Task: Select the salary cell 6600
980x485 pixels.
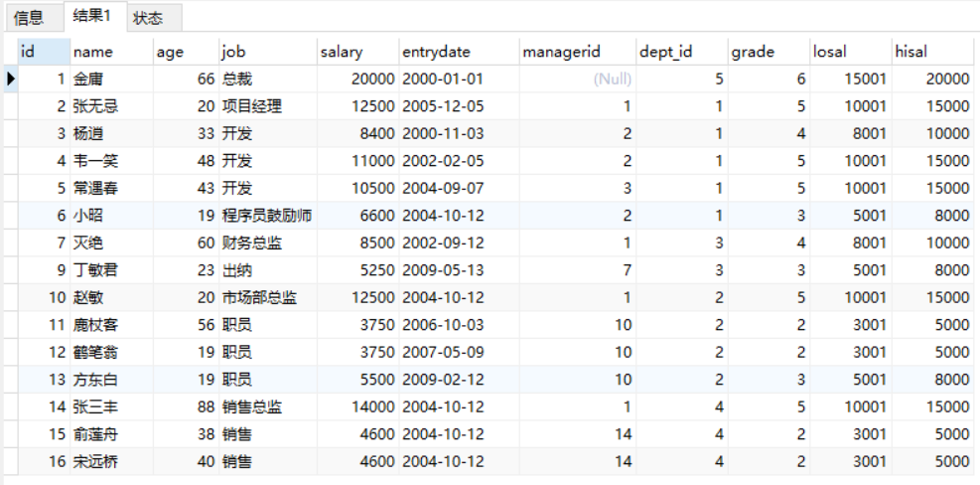Action: tap(357, 216)
